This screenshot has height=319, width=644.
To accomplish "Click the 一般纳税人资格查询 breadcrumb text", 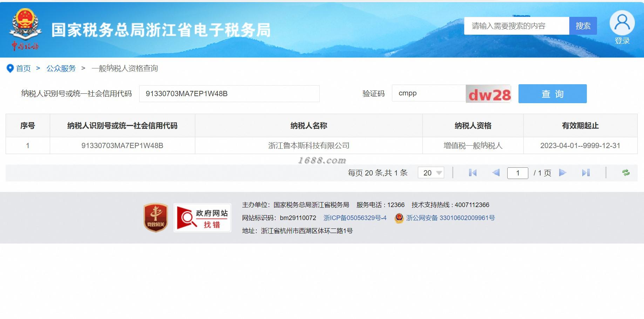I will (x=125, y=68).
